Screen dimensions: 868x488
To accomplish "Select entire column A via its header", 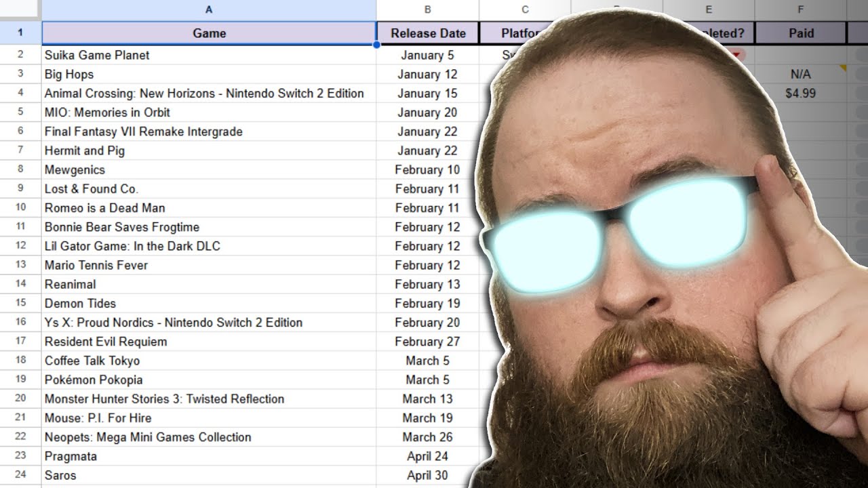I will click(x=209, y=10).
